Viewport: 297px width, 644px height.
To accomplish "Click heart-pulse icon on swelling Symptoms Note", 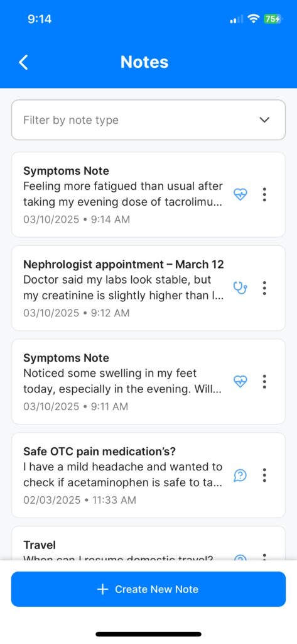I will click(x=240, y=382).
